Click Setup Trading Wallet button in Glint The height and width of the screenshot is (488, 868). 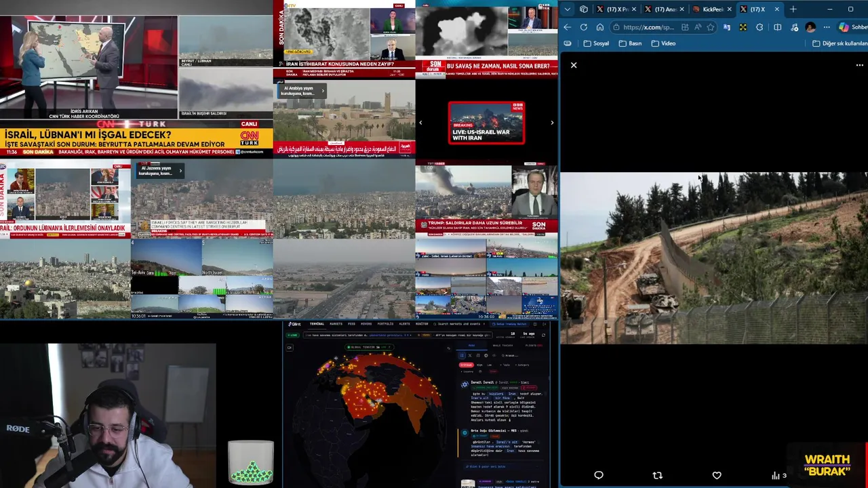coord(509,324)
